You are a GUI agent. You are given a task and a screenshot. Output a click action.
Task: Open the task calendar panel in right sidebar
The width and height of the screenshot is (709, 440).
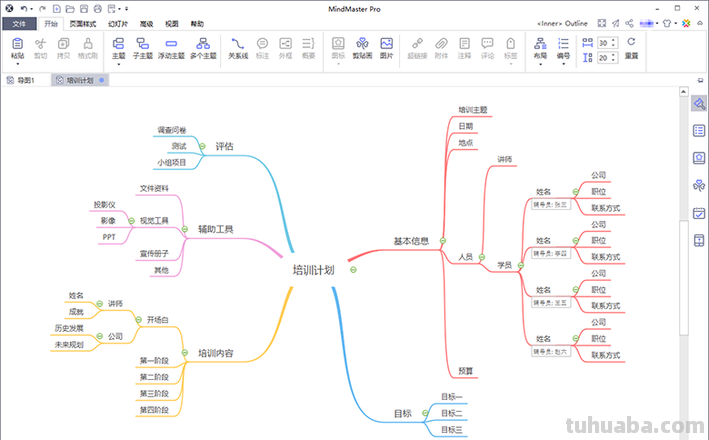699,213
